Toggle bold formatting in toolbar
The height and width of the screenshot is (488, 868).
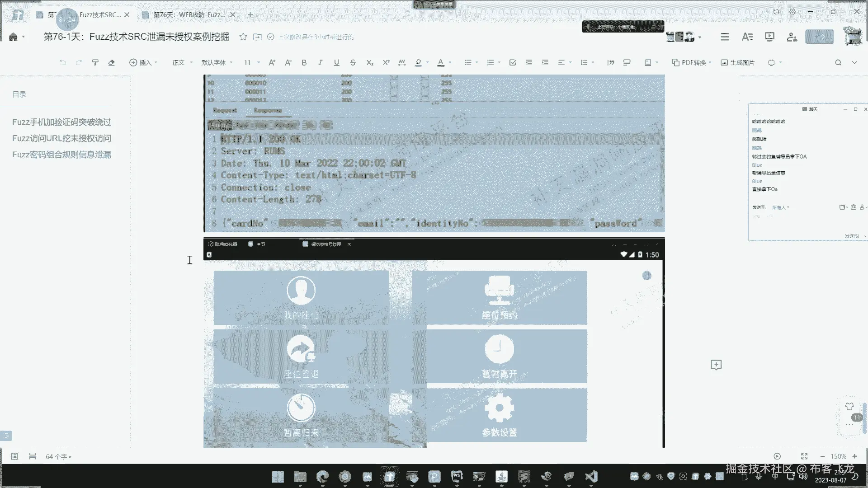coord(304,63)
